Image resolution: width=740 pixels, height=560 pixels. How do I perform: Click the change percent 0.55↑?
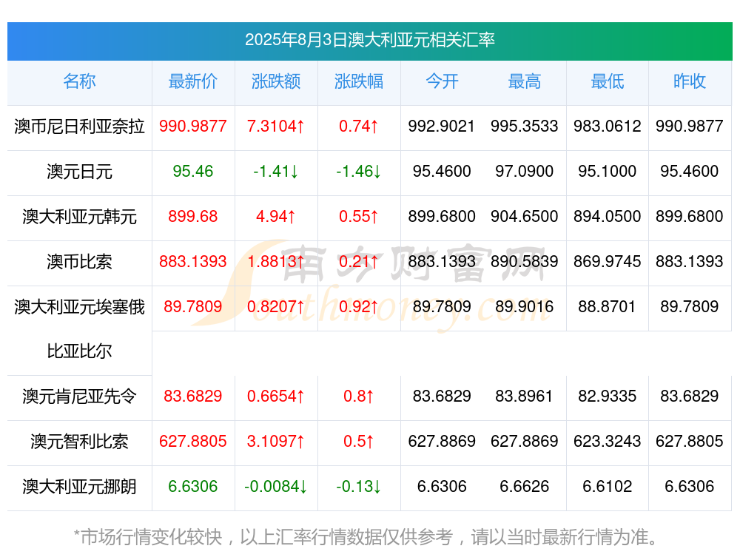[x=359, y=217]
